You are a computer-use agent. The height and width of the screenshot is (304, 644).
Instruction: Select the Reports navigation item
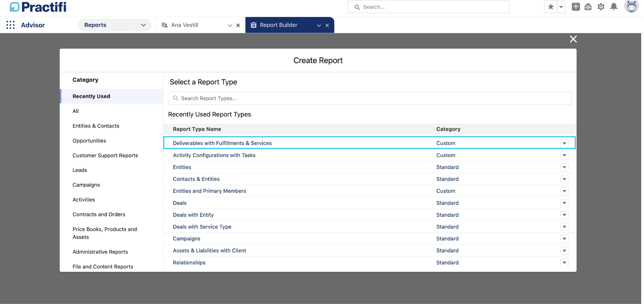95,25
